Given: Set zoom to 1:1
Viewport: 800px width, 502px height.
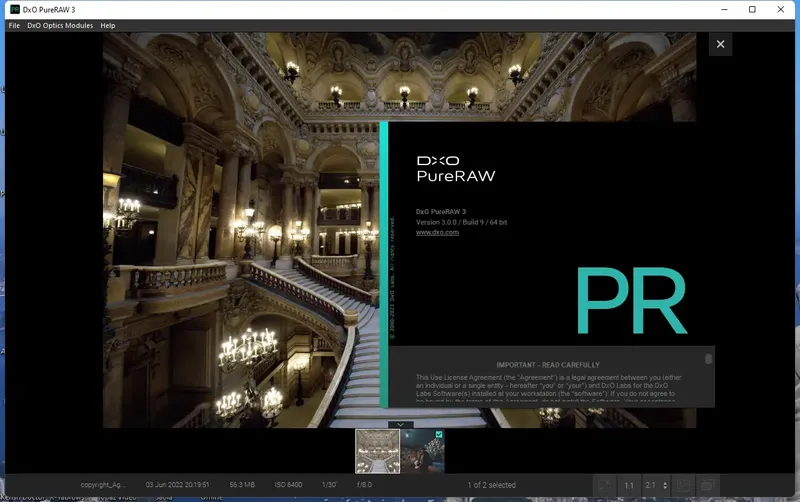Looking at the screenshot, I should (x=629, y=485).
